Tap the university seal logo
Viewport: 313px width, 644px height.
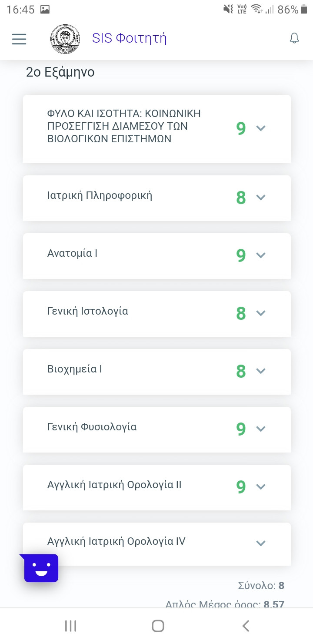[65, 39]
